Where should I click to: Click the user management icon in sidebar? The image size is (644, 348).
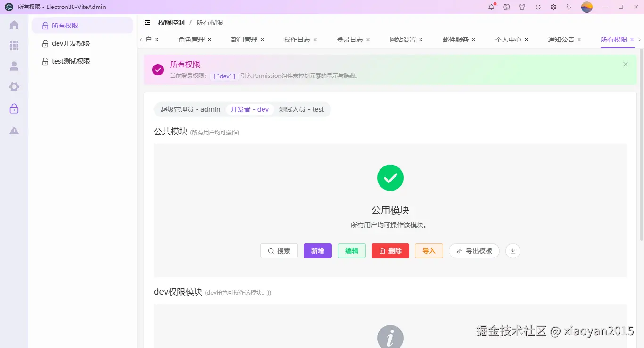pyautogui.click(x=14, y=66)
